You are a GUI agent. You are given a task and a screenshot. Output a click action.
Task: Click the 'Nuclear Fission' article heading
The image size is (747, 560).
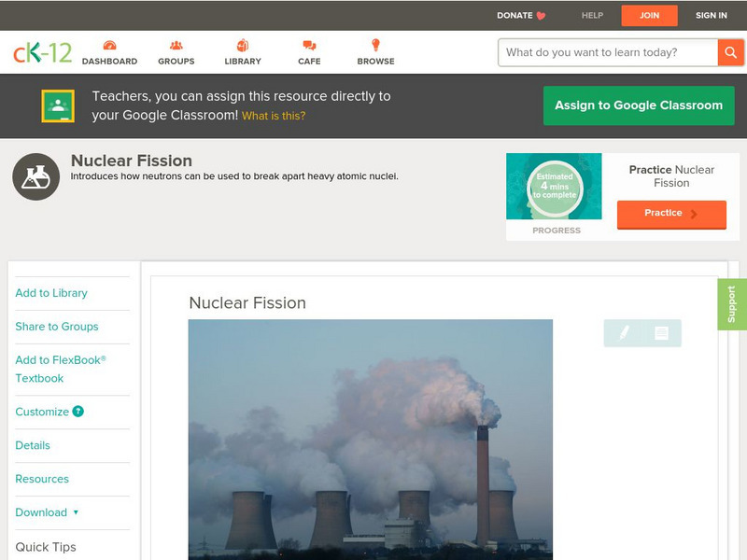pyautogui.click(x=247, y=302)
